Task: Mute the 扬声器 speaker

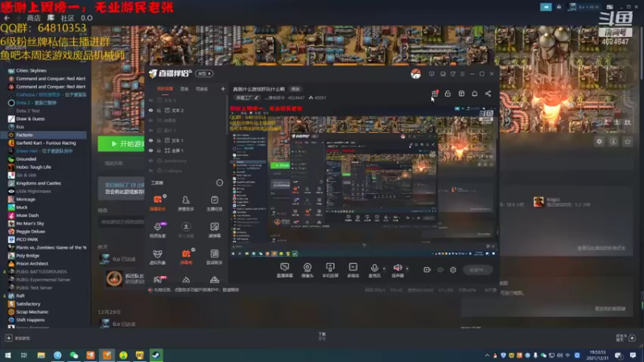Action: pyautogui.click(x=398, y=270)
